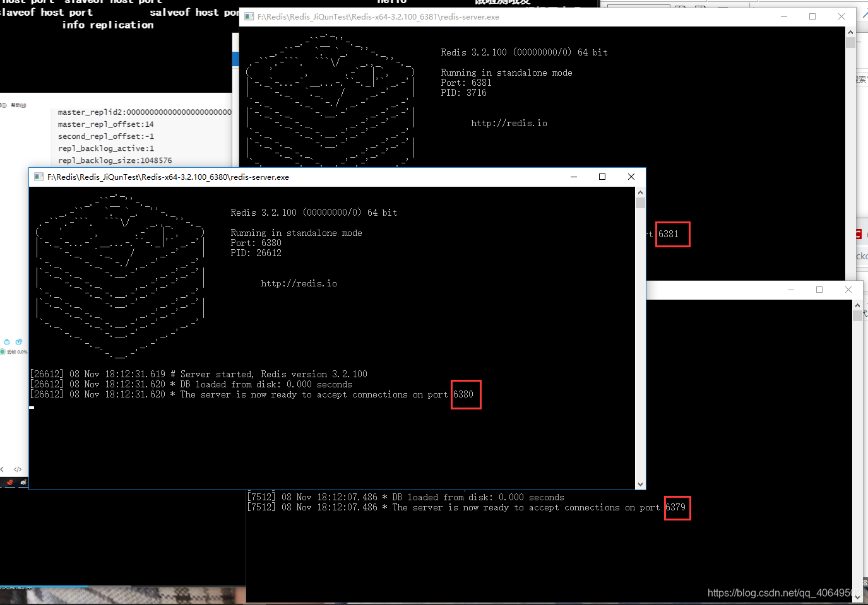The width and height of the screenshot is (868, 605).
Task: Close the Redis 6380 server window
Action: point(631,177)
